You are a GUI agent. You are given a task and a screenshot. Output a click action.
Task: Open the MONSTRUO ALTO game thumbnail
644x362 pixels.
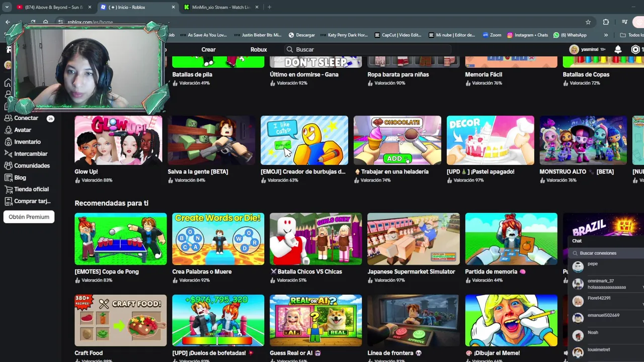[583, 140]
